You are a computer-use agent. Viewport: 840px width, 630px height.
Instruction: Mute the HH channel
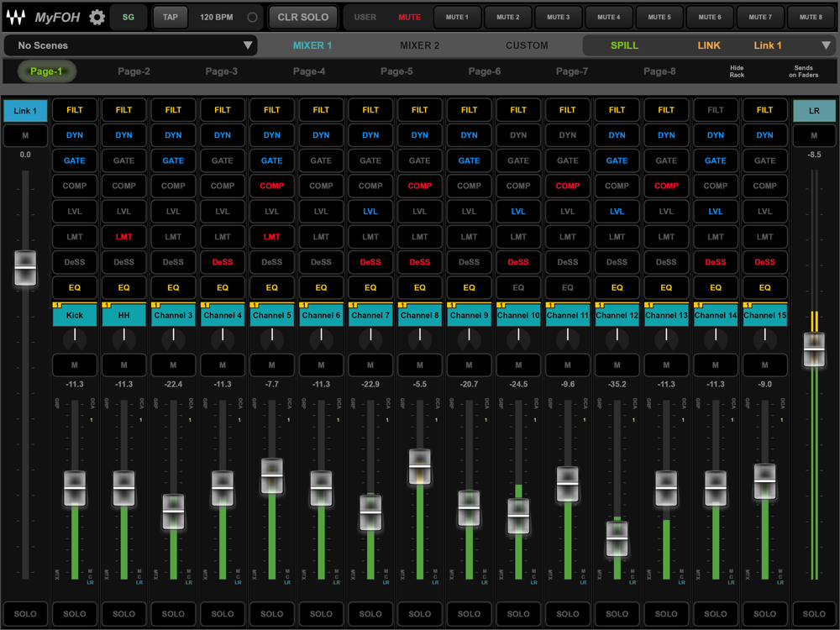coord(123,365)
